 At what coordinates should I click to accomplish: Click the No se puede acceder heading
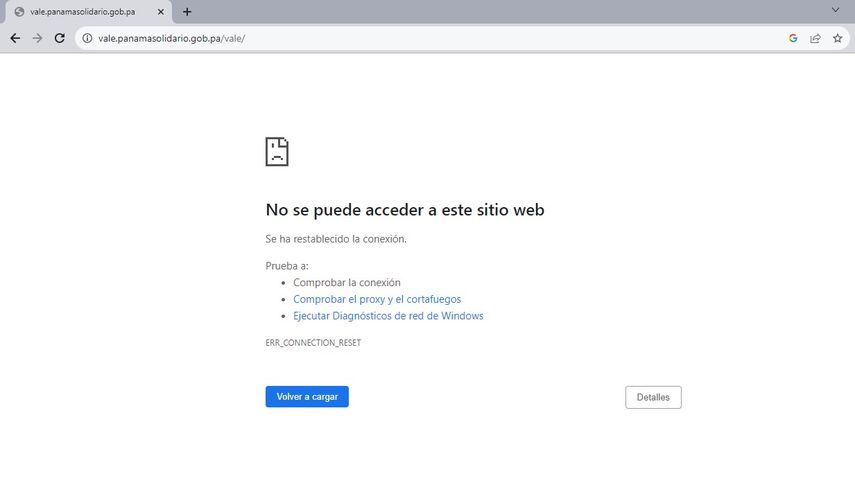coord(404,210)
